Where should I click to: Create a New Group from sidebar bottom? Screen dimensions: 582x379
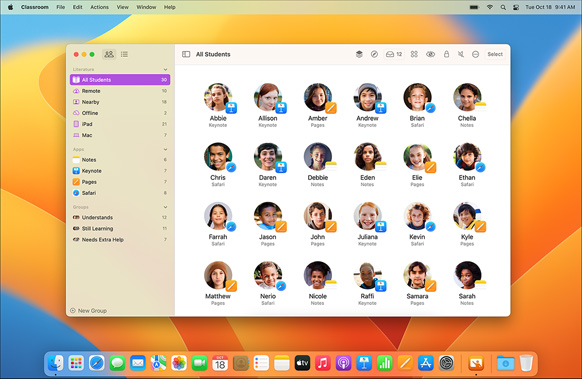click(x=88, y=310)
